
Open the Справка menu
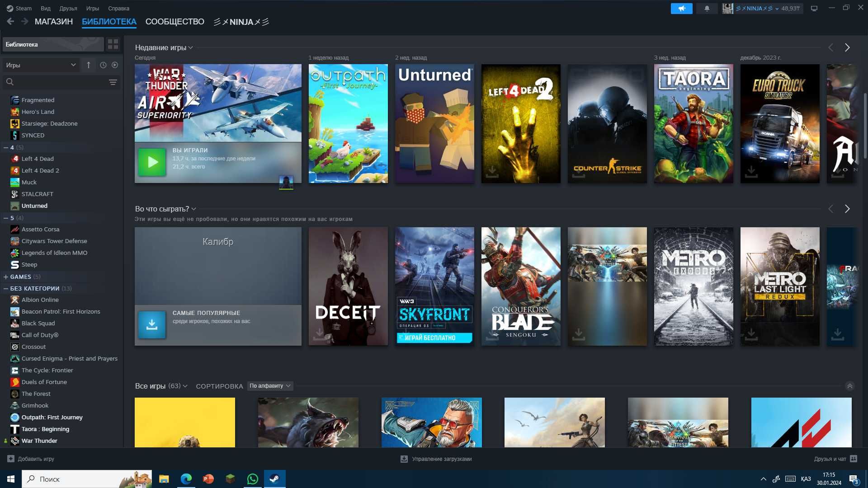[118, 8]
